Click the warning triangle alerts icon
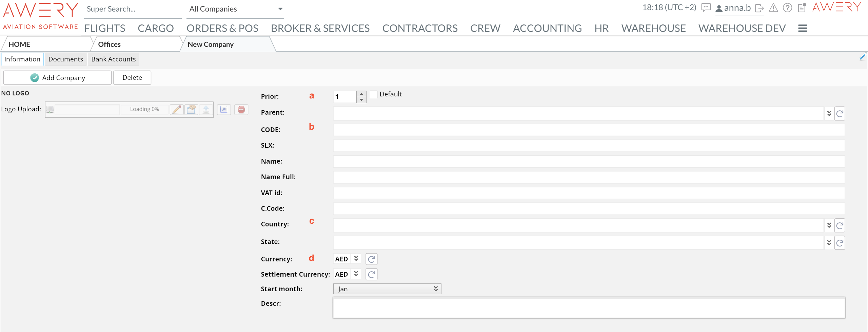 pyautogui.click(x=773, y=8)
